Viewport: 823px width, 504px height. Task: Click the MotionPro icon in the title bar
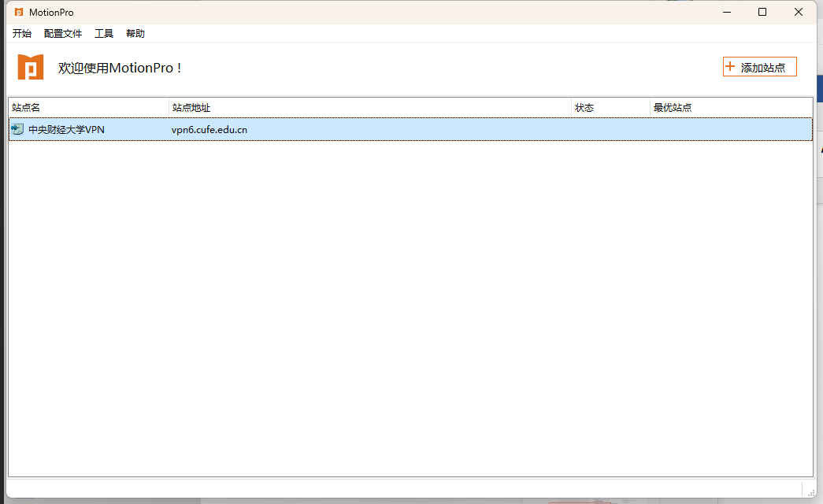pos(19,13)
